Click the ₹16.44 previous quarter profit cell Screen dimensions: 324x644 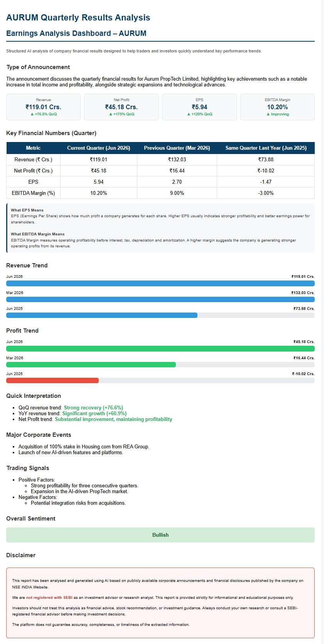pyautogui.click(x=177, y=171)
